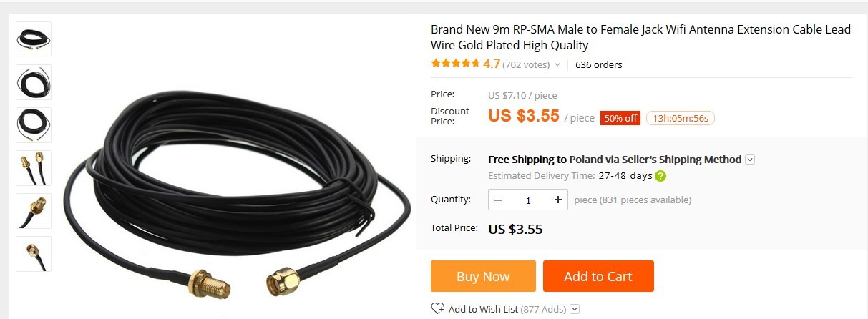The width and height of the screenshot is (868, 319).
Task: Select the third cable thumbnail
Action: pos(34,125)
